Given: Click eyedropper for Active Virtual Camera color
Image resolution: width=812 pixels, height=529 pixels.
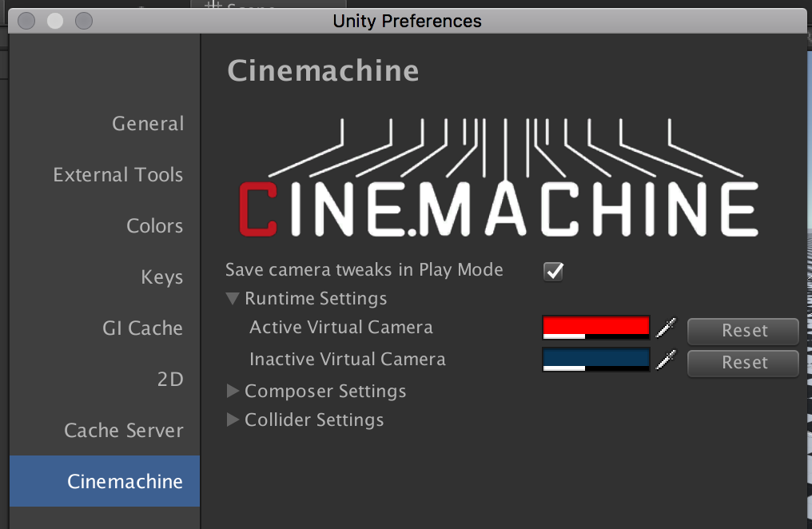Looking at the screenshot, I should [x=666, y=328].
